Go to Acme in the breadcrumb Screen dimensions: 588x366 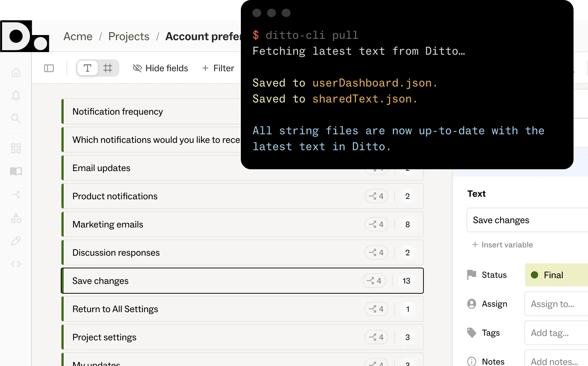point(78,36)
